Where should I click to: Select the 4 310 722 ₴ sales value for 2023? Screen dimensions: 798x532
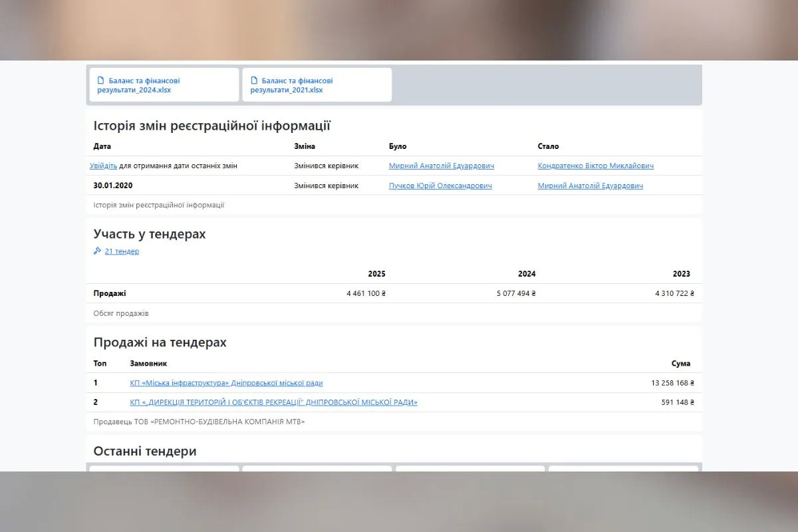pyautogui.click(x=674, y=293)
